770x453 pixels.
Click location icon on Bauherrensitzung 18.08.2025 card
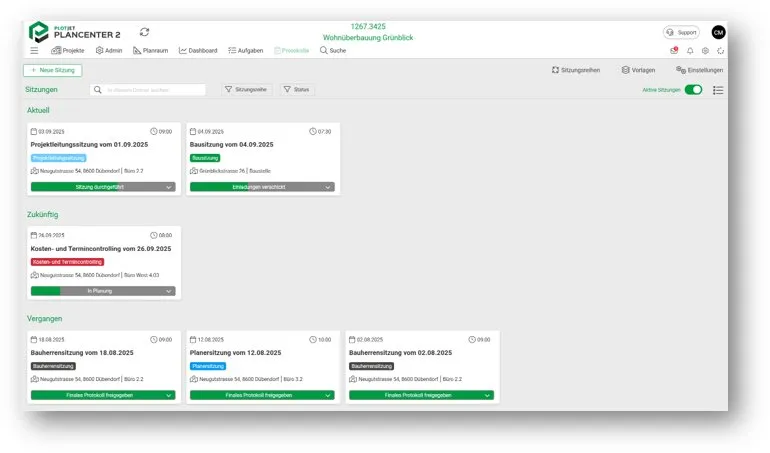click(x=35, y=379)
